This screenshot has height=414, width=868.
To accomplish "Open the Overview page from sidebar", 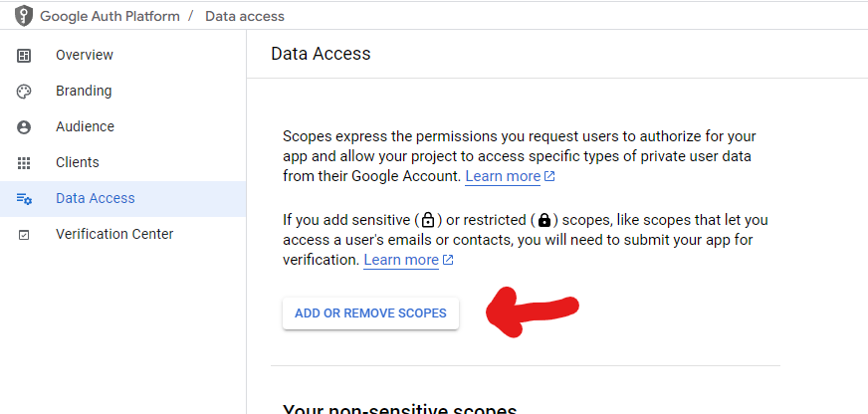I will pyautogui.click(x=85, y=55).
